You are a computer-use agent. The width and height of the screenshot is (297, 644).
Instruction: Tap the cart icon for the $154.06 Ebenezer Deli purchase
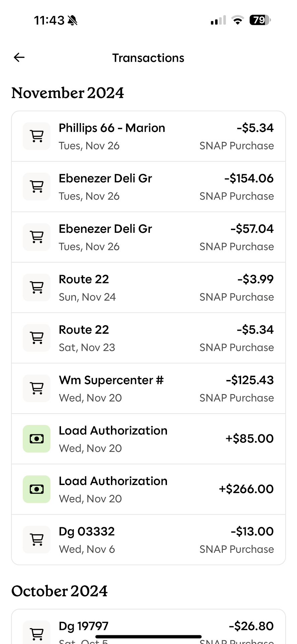click(37, 186)
